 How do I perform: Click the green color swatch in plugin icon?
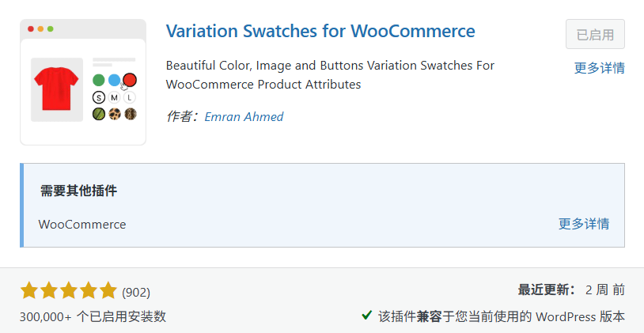(x=99, y=80)
